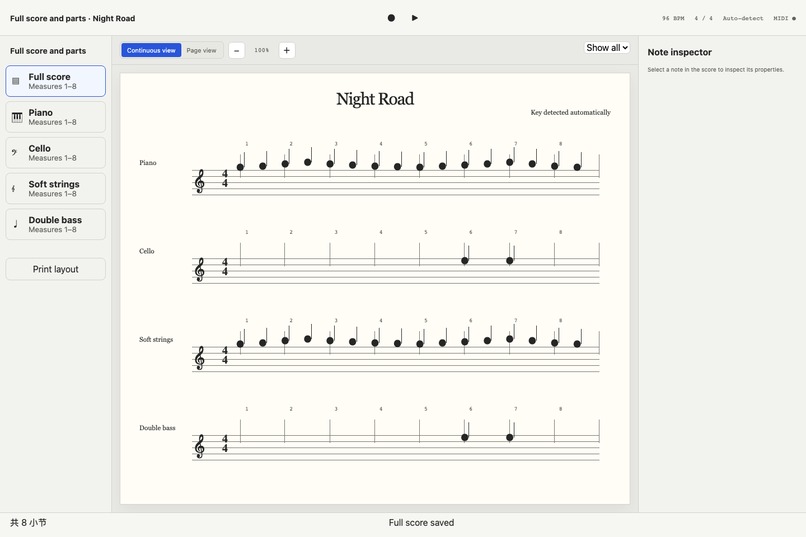This screenshot has width=806, height=537.
Task: Click the Piano staff 4/4 time signature
Action: pyautogui.click(x=225, y=179)
